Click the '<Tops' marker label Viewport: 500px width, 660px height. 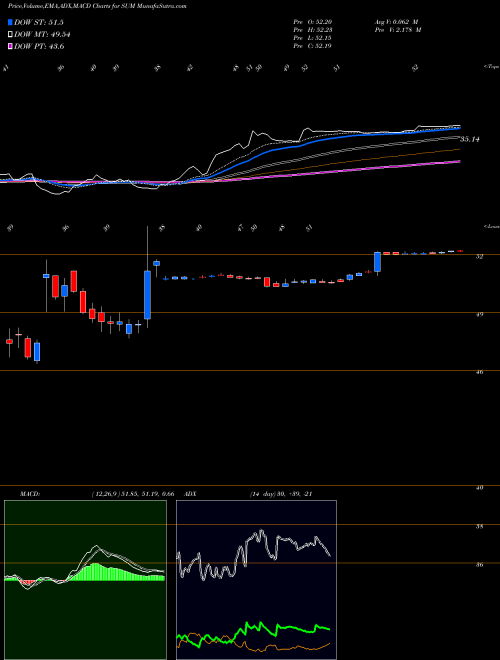pyautogui.click(x=491, y=67)
